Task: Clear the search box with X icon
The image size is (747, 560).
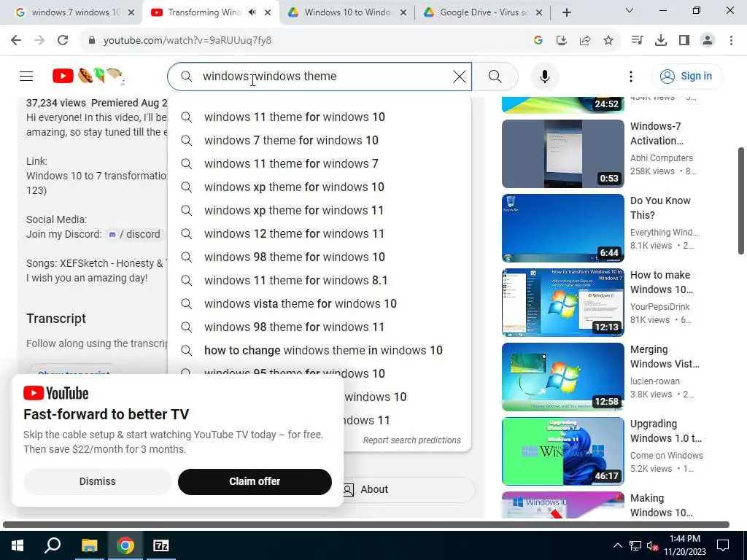Action: pyautogui.click(x=460, y=76)
